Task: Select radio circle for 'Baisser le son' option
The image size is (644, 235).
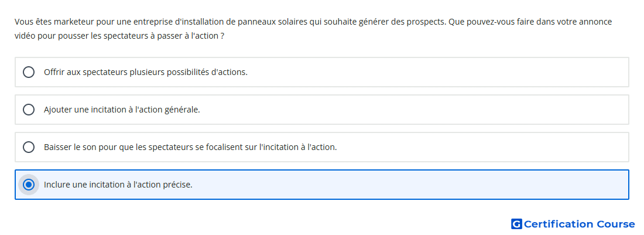Action: point(29,147)
